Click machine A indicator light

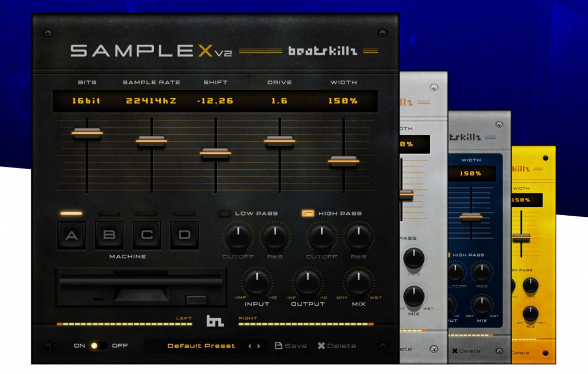71,213
